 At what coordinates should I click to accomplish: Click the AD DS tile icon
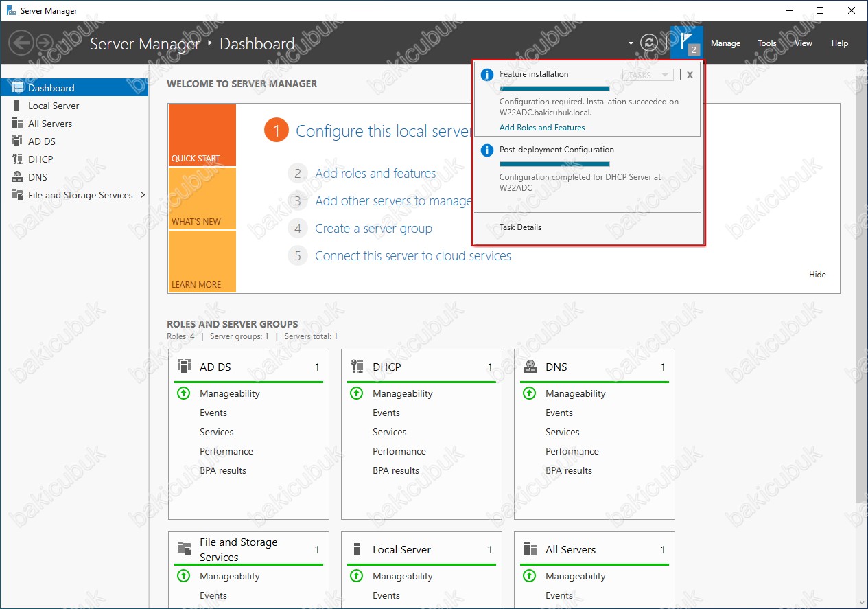pos(184,366)
